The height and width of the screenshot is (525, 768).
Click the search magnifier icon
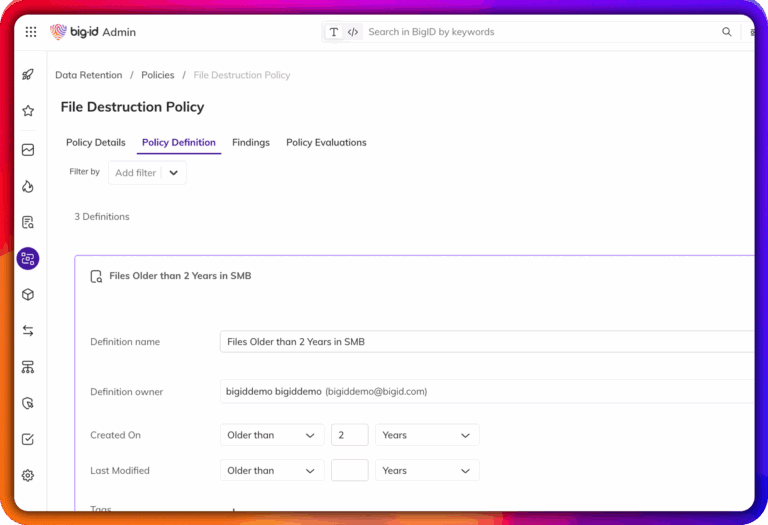pyautogui.click(x=727, y=32)
